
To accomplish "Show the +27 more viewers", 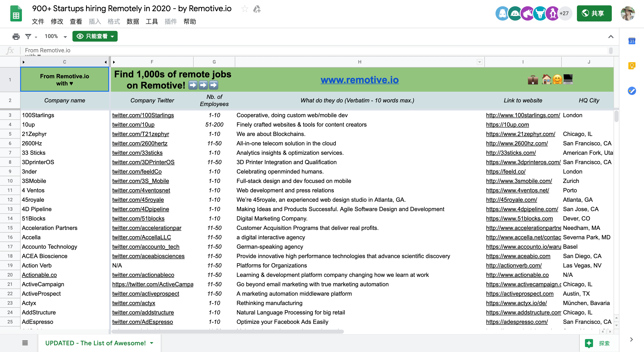I will click(x=564, y=13).
